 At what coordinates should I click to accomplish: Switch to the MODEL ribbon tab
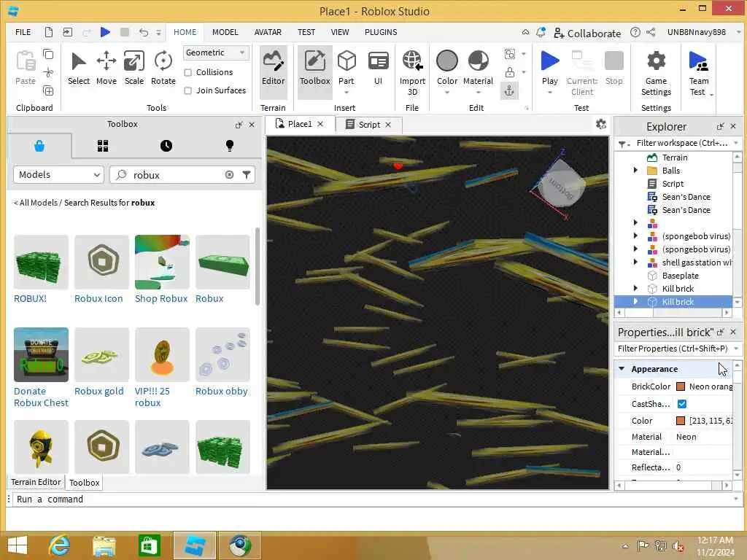pyautogui.click(x=225, y=32)
